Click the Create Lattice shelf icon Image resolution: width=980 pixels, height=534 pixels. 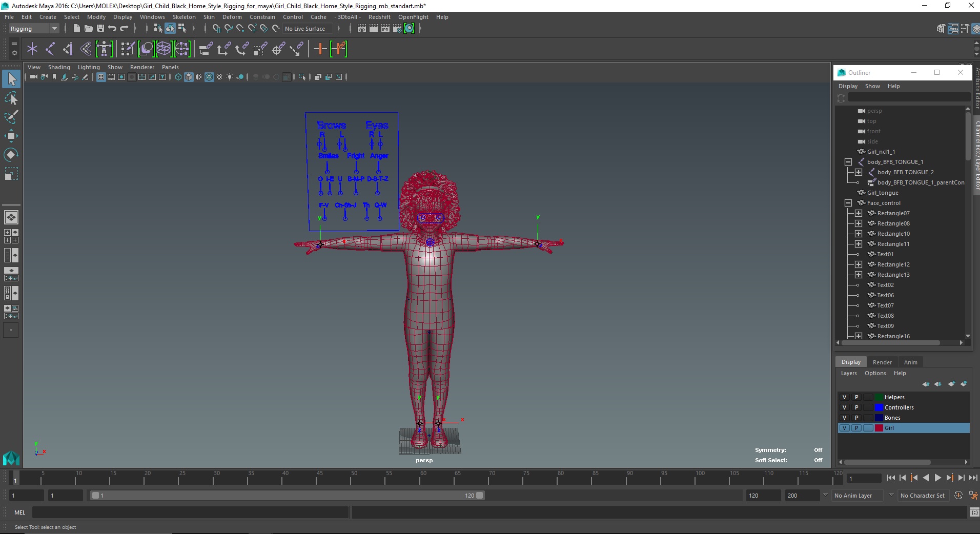click(x=164, y=49)
